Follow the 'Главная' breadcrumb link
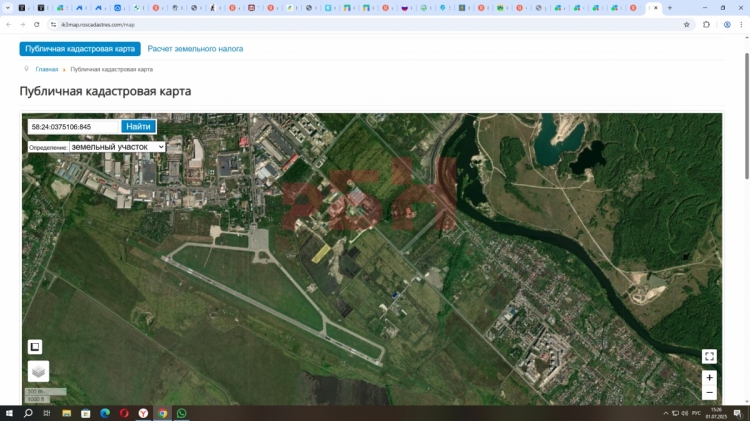 pos(47,70)
